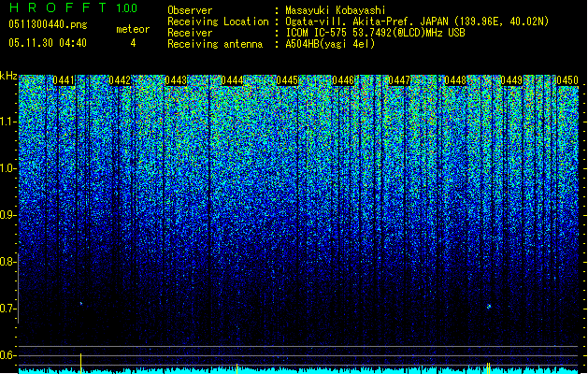The image size is (588, 374).
Task: Click the 0.7 kHz axis label
Action: (x=8, y=309)
